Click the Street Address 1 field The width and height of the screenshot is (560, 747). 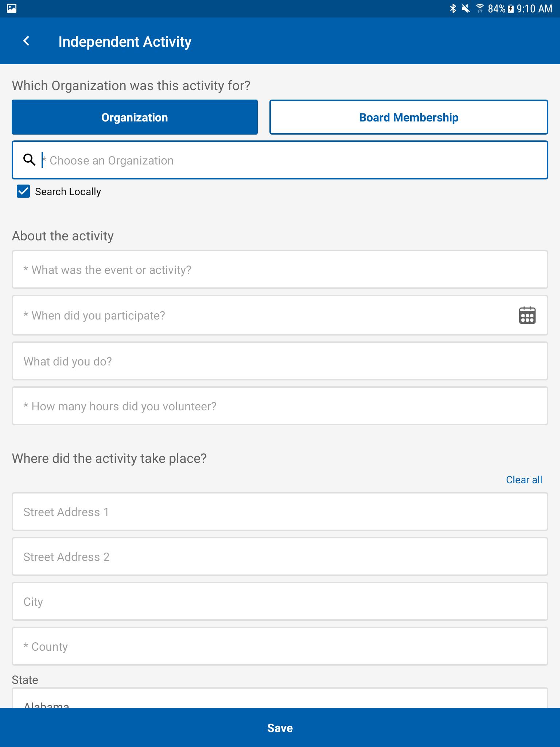click(280, 512)
